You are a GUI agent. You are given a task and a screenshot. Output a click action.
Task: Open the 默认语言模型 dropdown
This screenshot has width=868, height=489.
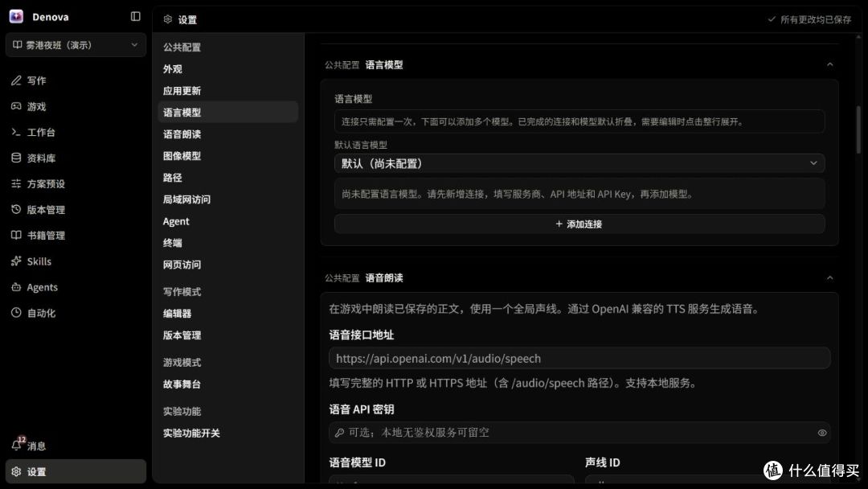[x=579, y=163]
